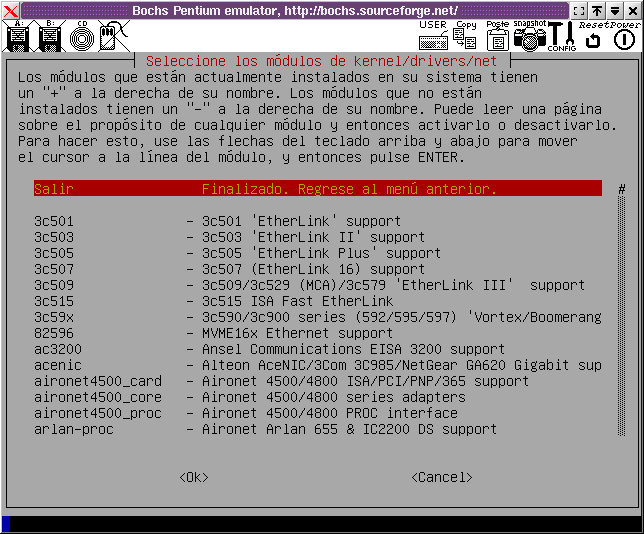This screenshot has height=534, width=644.
Task: Toggle the mouse capture icon
Action: [114, 36]
